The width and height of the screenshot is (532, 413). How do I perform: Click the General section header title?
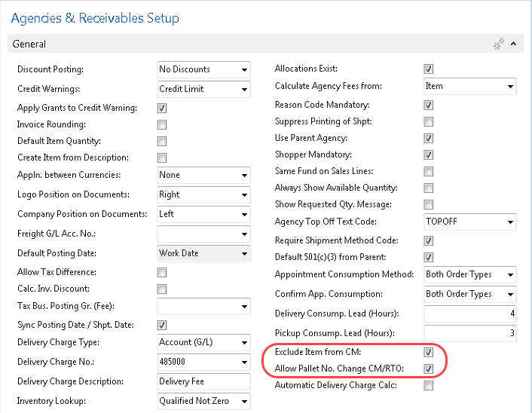coord(30,44)
